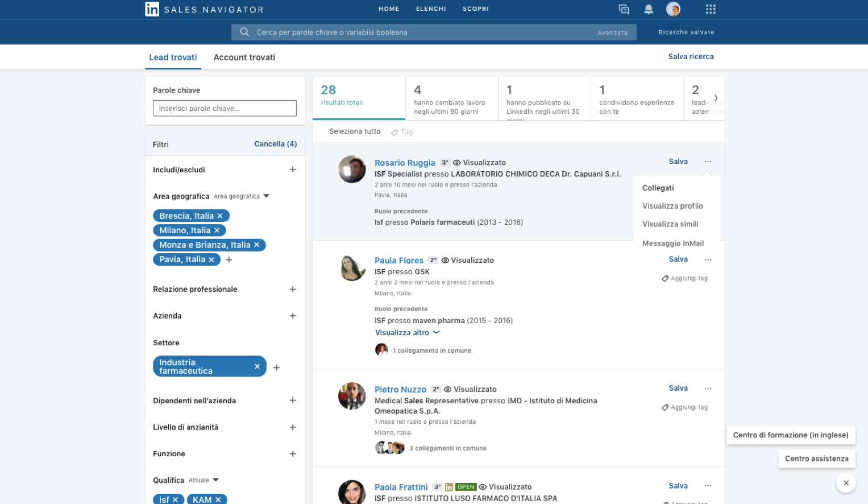The width and height of the screenshot is (868, 504).
Task: Add tag to Pietro Nuzzo
Action: pyautogui.click(x=684, y=408)
